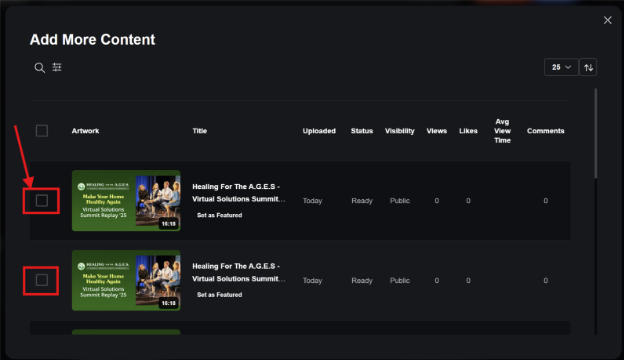The width and height of the screenshot is (624, 360).
Task: Open first Healing For The A.G.E.S title
Action: coord(238,193)
